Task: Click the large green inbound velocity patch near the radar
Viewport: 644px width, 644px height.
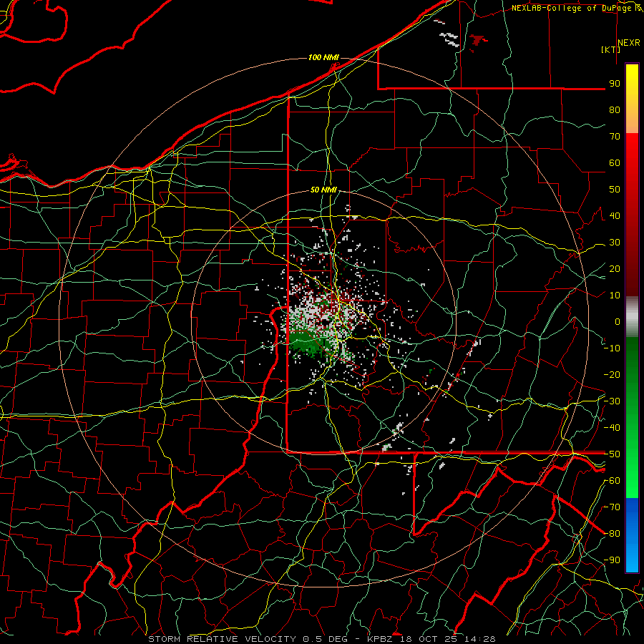Action: tap(308, 343)
